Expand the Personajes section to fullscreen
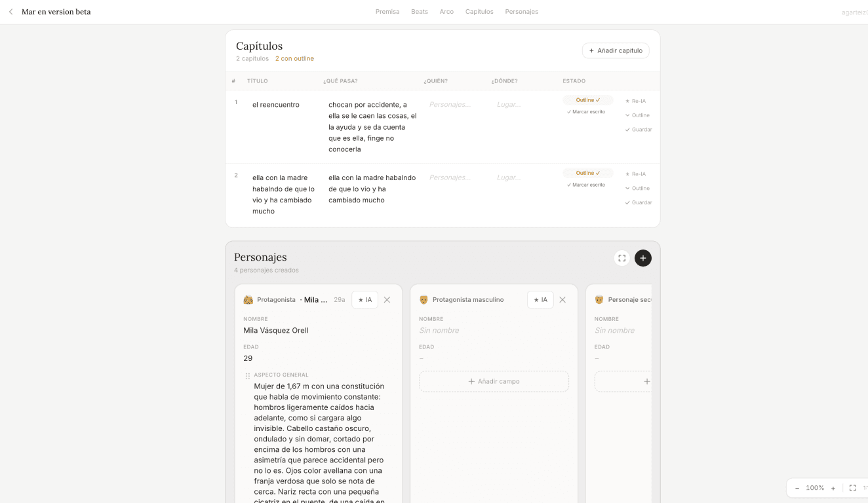 pyautogui.click(x=622, y=258)
